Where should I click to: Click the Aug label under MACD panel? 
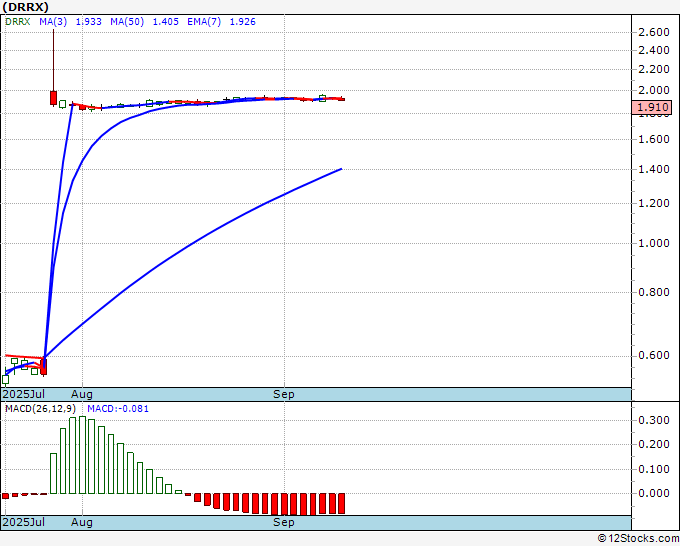[x=82, y=522]
